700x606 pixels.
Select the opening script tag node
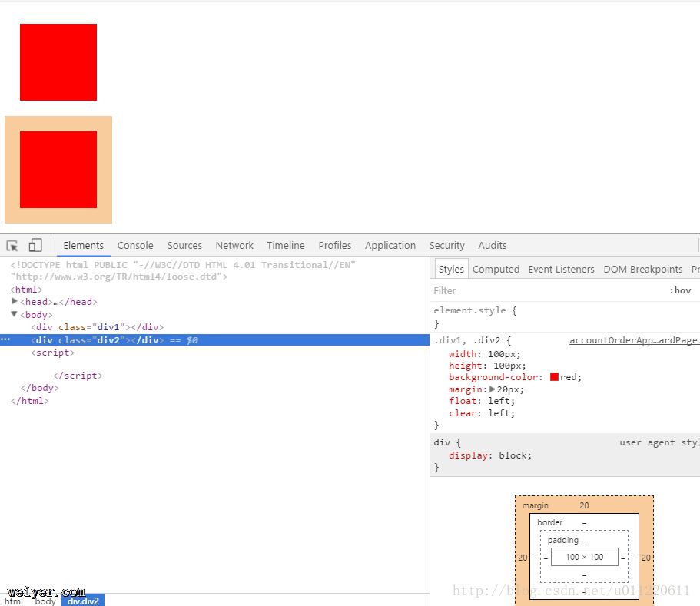[53, 353]
